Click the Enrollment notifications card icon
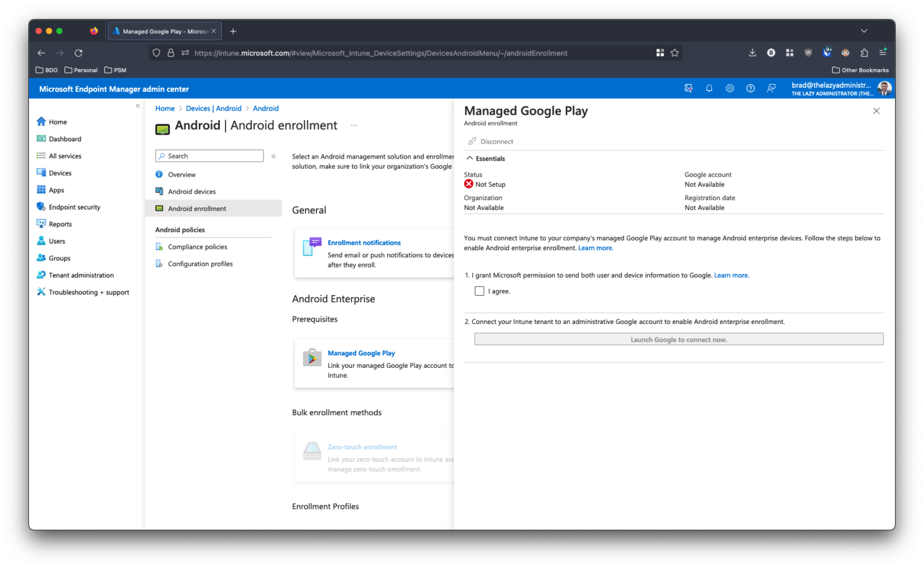 coord(312,247)
